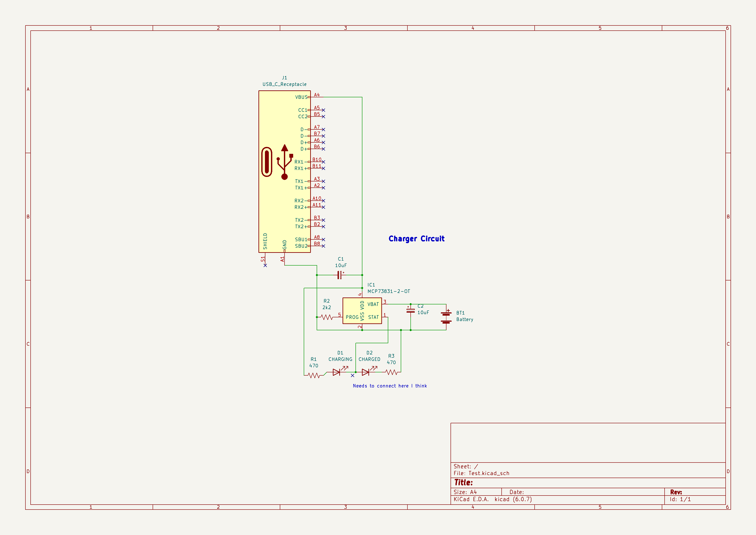
Task: Select the R3 470 resistor symbol
Action: click(x=391, y=372)
